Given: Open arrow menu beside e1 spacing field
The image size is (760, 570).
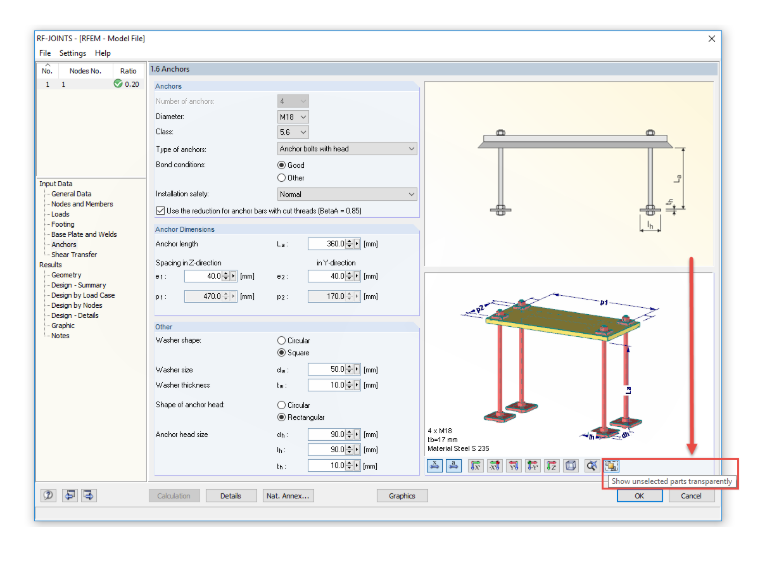Looking at the screenshot, I should 233,276.
